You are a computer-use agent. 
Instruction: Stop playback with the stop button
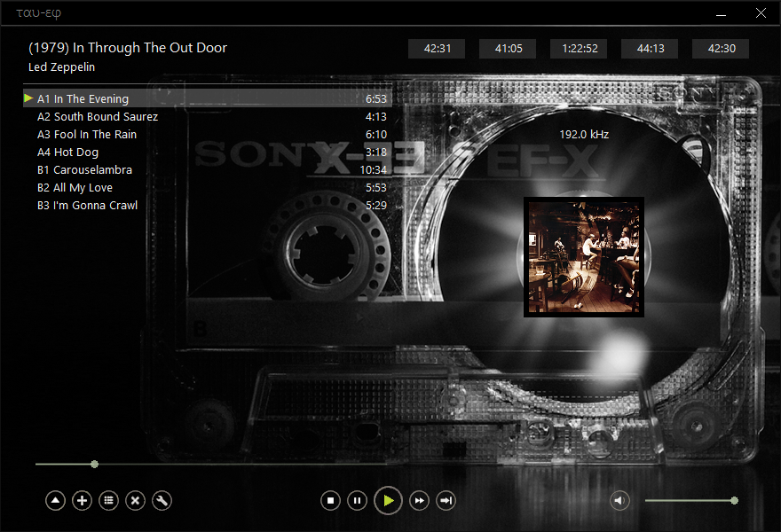click(x=330, y=501)
